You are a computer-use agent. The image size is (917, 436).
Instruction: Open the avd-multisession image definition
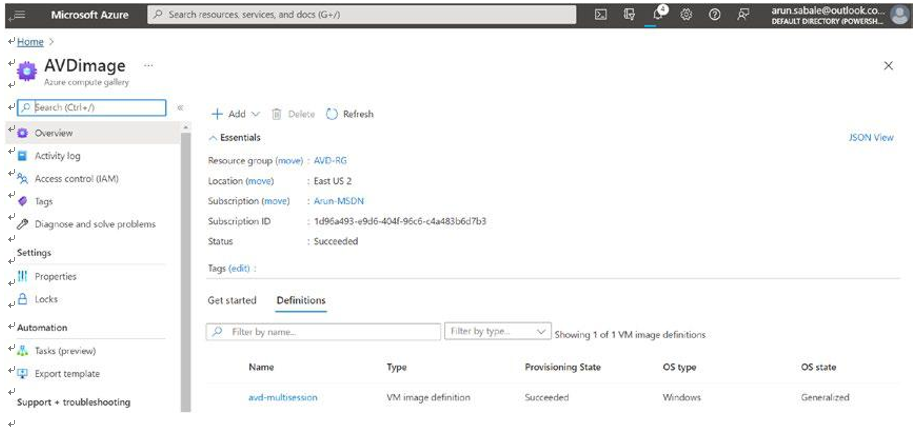click(x=283, y=397)
